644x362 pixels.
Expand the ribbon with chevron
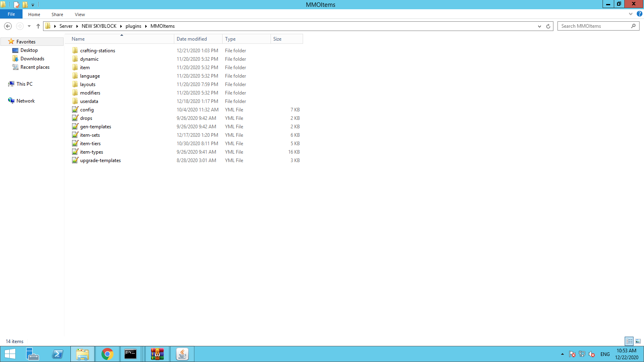tap(631, 14)
